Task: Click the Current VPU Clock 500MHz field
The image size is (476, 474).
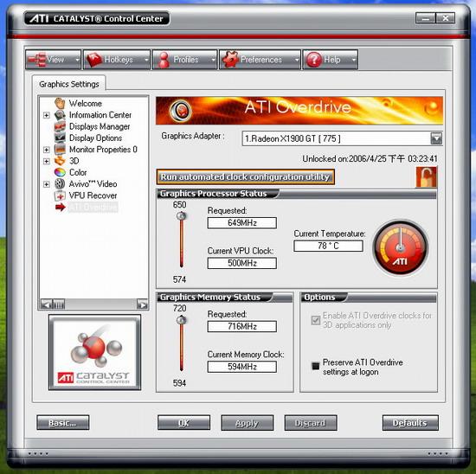Action: tap(242, 263)
